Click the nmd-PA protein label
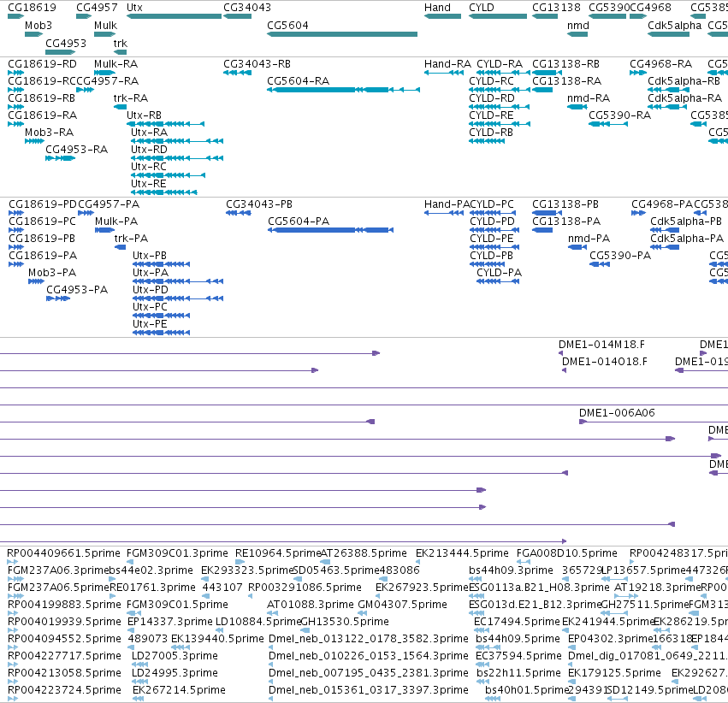Viewport: 728px width, 703px height. pyautogui.click(x=589, y=239)
